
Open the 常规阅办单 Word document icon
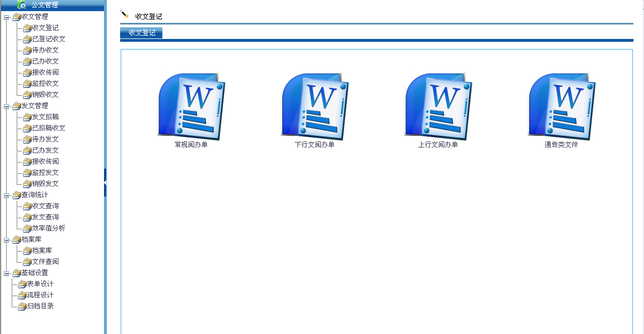click(x=191, y=106)
